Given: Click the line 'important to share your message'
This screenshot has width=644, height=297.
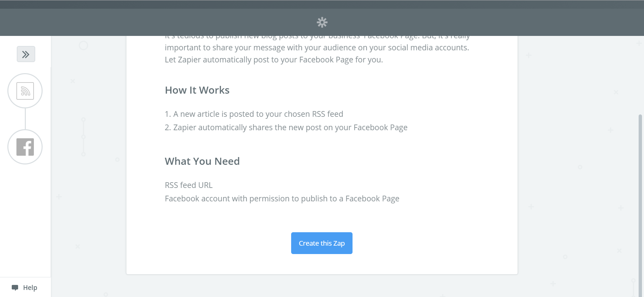Looking at the screenshot, I should (317, 48).
